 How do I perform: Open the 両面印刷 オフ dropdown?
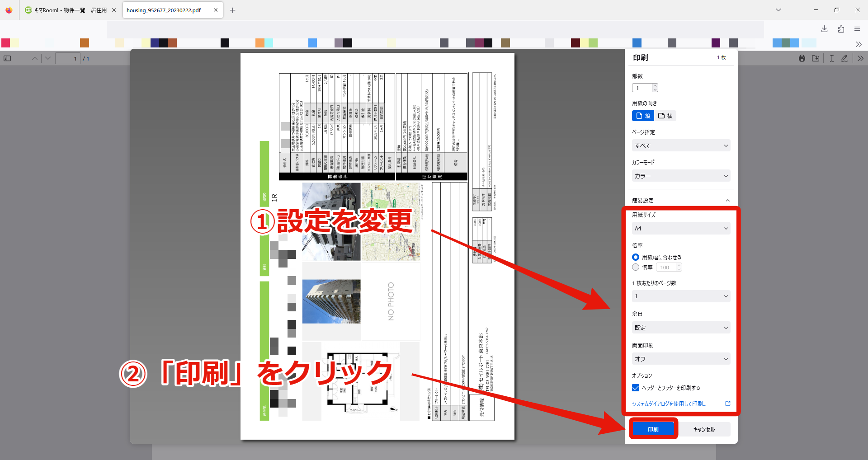[x=681, y=359]
